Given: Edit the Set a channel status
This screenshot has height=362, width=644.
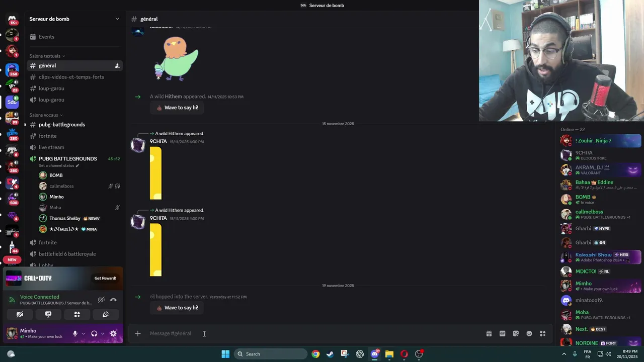Looking at the screenshot, I should (59, 166).
